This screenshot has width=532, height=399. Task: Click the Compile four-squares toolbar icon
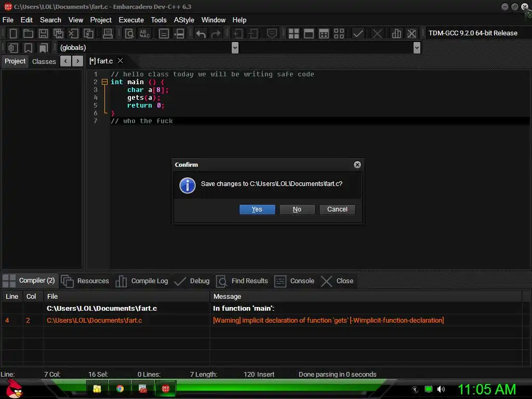click(294, 34)
